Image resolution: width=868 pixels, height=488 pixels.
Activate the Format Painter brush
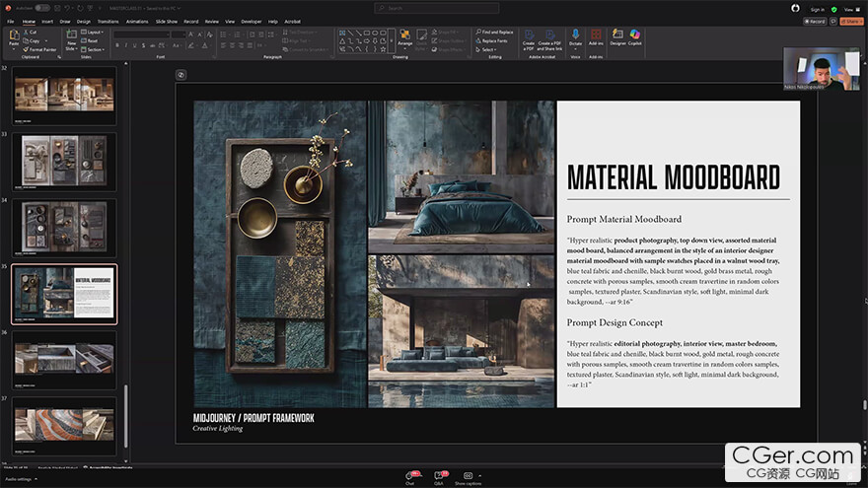39,49
